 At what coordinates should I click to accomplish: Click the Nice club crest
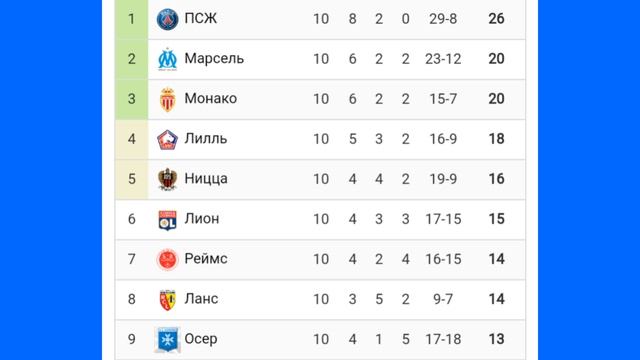(x=167, y=179)
